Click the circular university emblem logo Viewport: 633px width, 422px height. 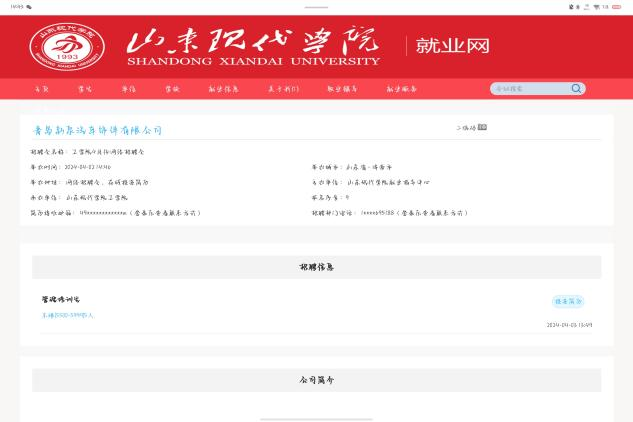[x=67, y=46]
